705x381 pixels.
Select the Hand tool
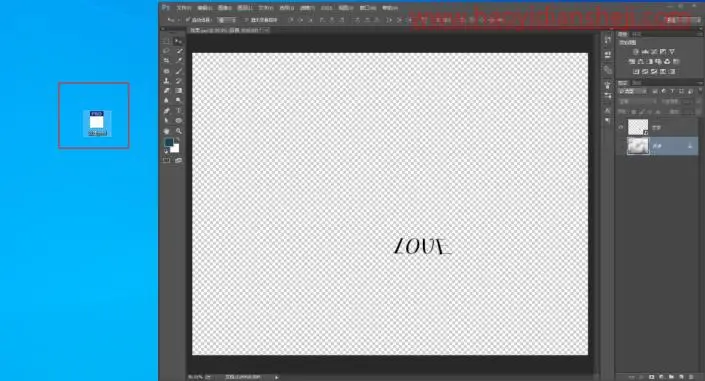point(166,131)
